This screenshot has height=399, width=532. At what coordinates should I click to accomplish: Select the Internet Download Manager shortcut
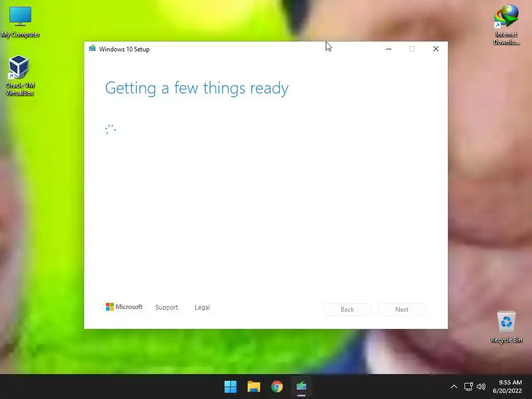pos(506,25)
